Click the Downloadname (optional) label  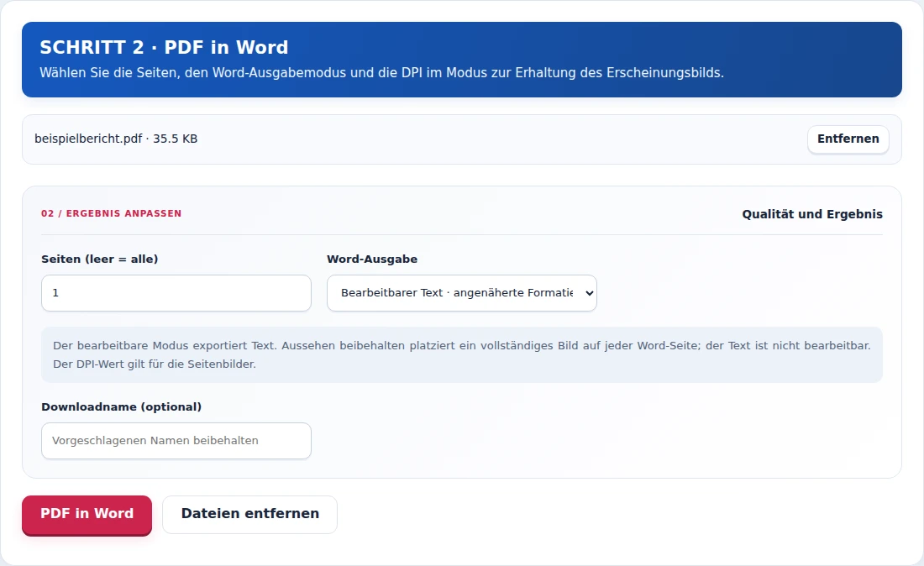pyautogui.click(x=122, y=407)
